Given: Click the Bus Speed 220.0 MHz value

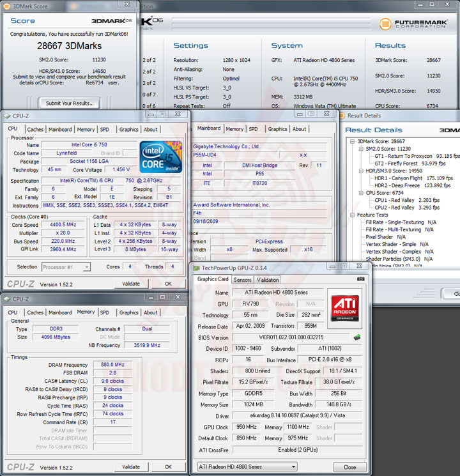Looking at the screenshot, I should coord(63,241).
